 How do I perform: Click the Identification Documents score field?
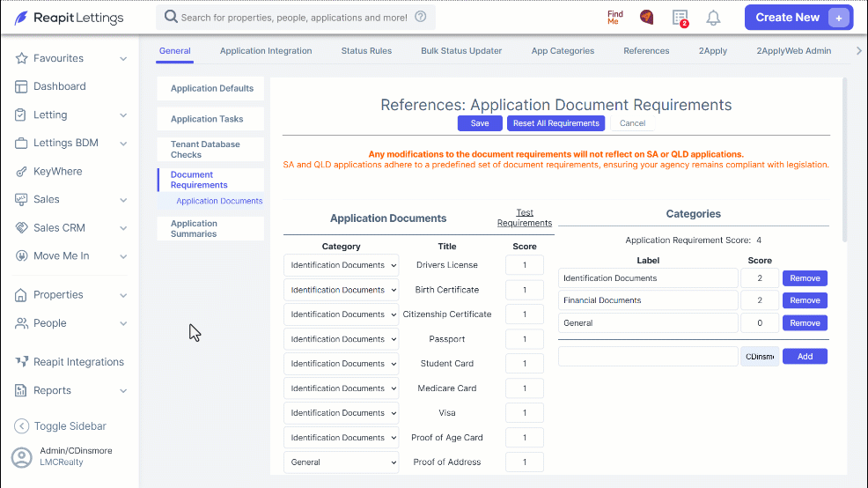click(760, 278)
